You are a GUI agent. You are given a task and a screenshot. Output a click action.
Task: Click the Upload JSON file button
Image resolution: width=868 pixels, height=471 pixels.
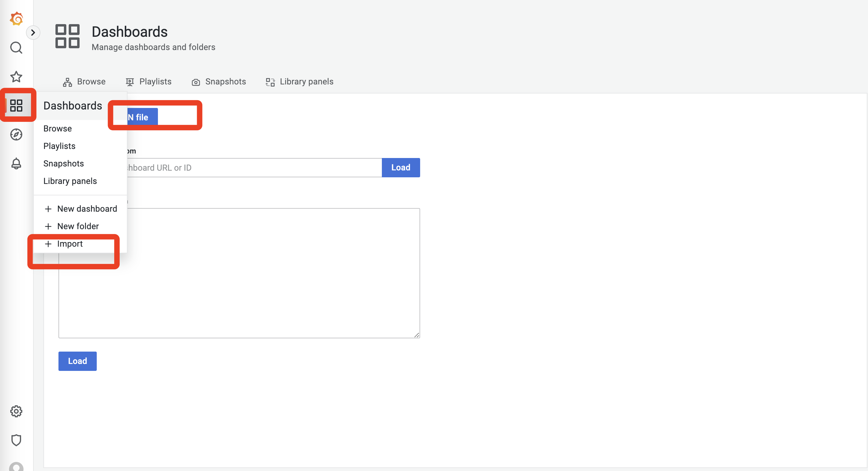click(143, 117)
